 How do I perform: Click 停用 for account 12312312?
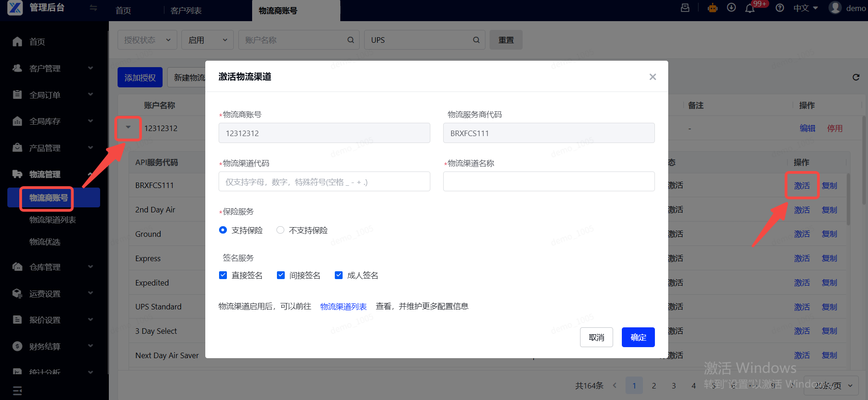tap(835, 128)
